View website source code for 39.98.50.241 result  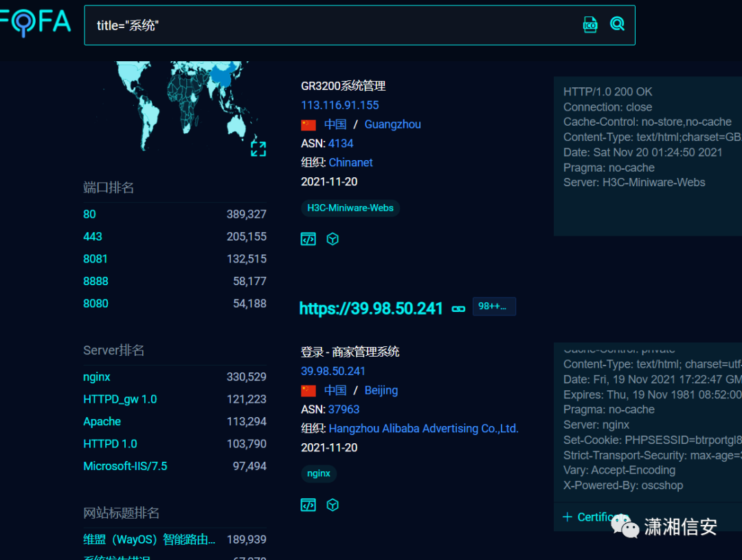pyautogui.click(x=308, y=505)
